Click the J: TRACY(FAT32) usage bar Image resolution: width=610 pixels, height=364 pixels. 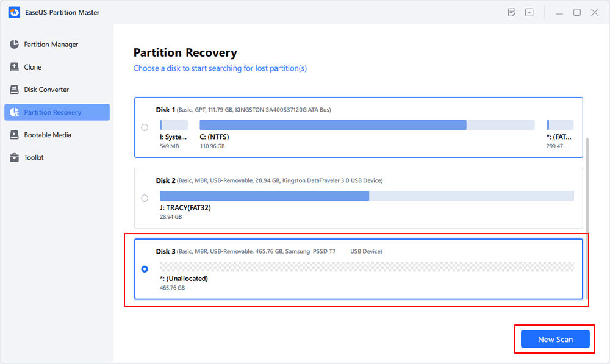[x=367, y=196]
